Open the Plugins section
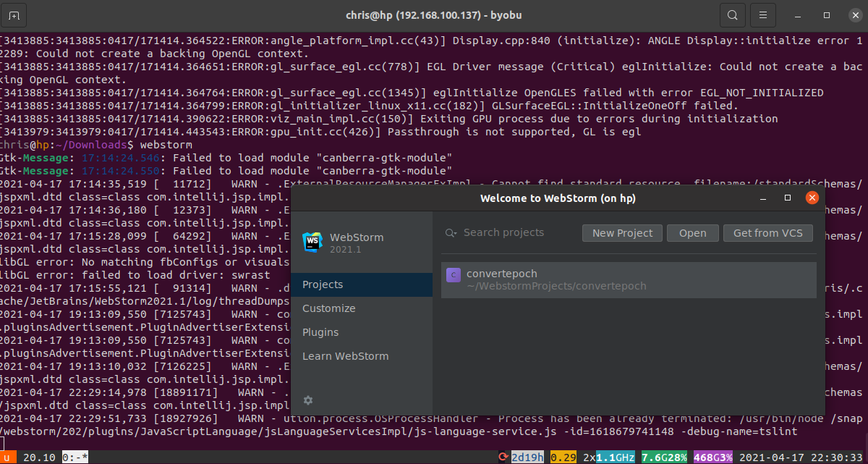 pyautogui.click(x=320, y=332)
